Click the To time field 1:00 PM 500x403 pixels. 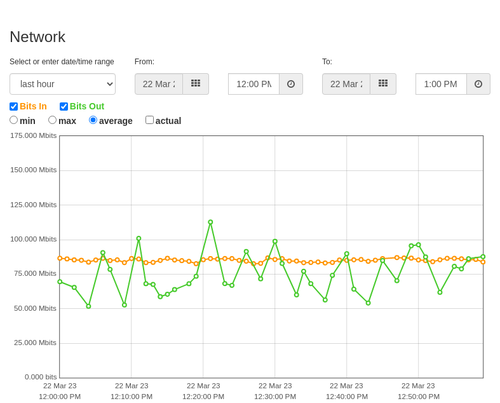[441, 84]
